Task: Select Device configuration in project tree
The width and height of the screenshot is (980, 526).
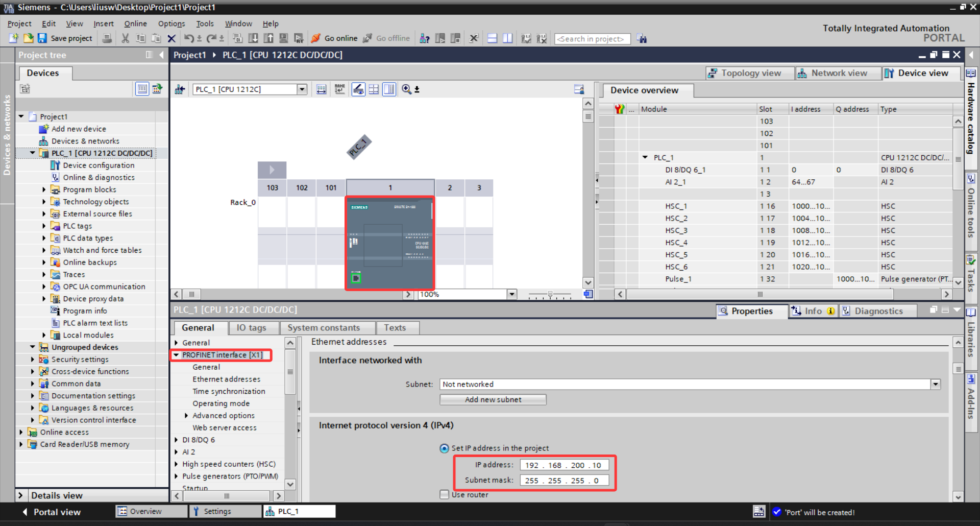Action: [x=99, y=165]
